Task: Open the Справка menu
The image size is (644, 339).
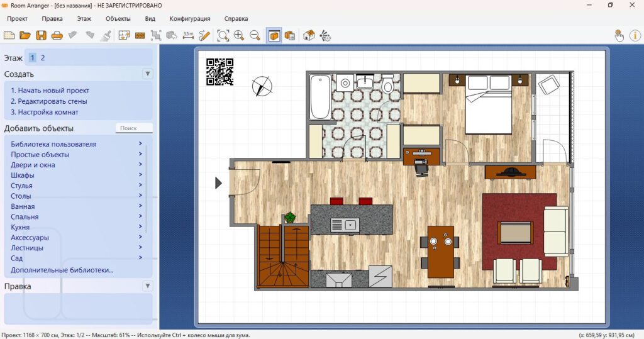Action: (236, 18)
